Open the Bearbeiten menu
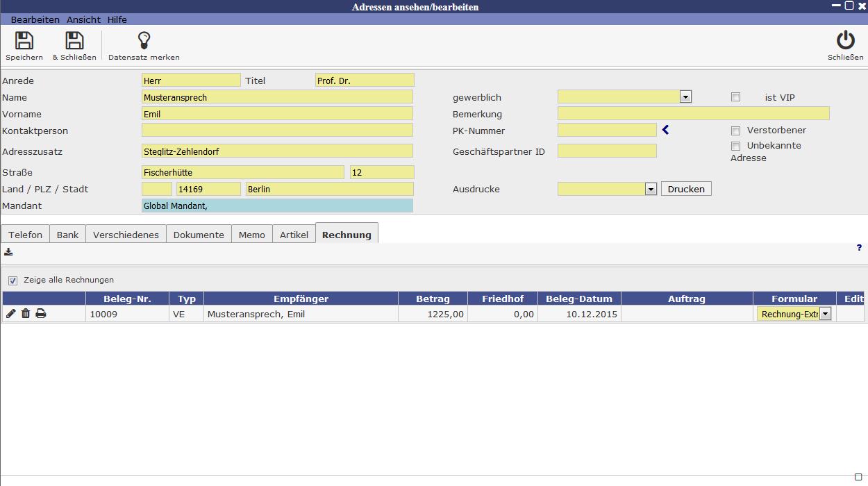Screen dimensions: 868x486 [35, 19]
